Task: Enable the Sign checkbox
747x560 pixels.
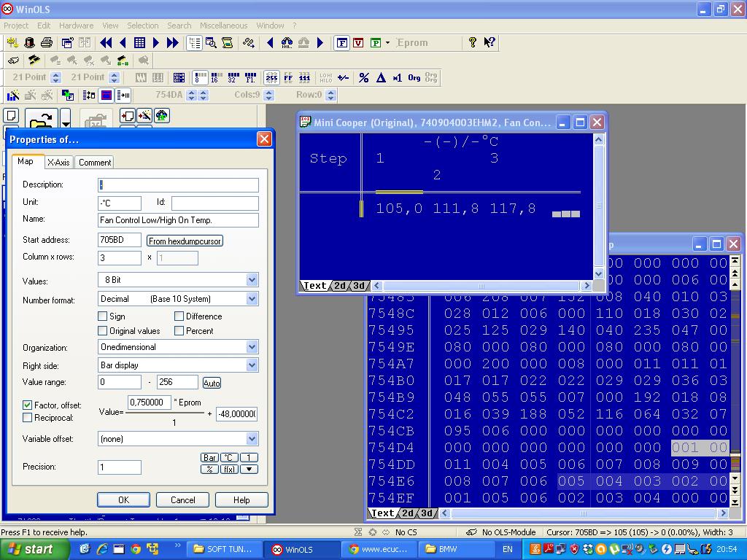Action: point(102,316)
